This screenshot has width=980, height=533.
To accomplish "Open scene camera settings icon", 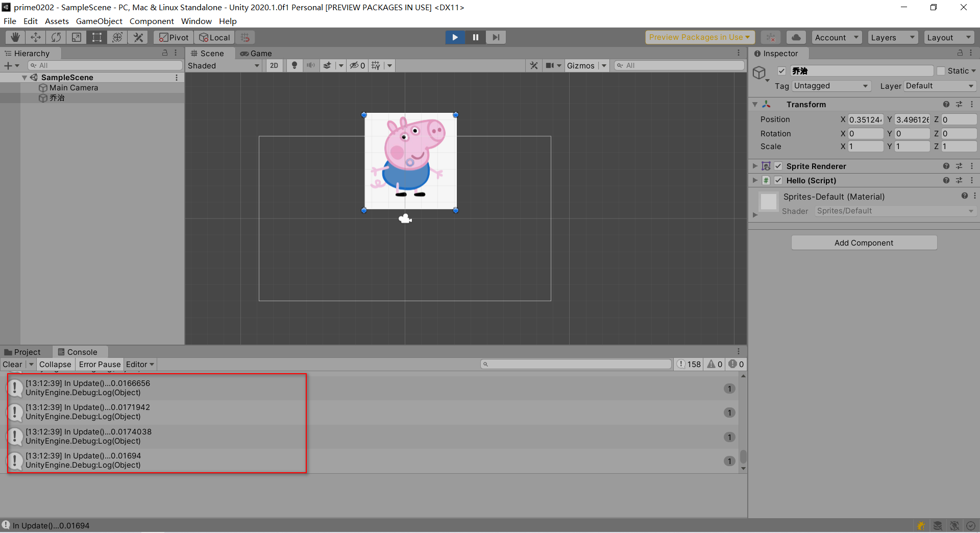I will pyautogui.click(x=550, y=65).
